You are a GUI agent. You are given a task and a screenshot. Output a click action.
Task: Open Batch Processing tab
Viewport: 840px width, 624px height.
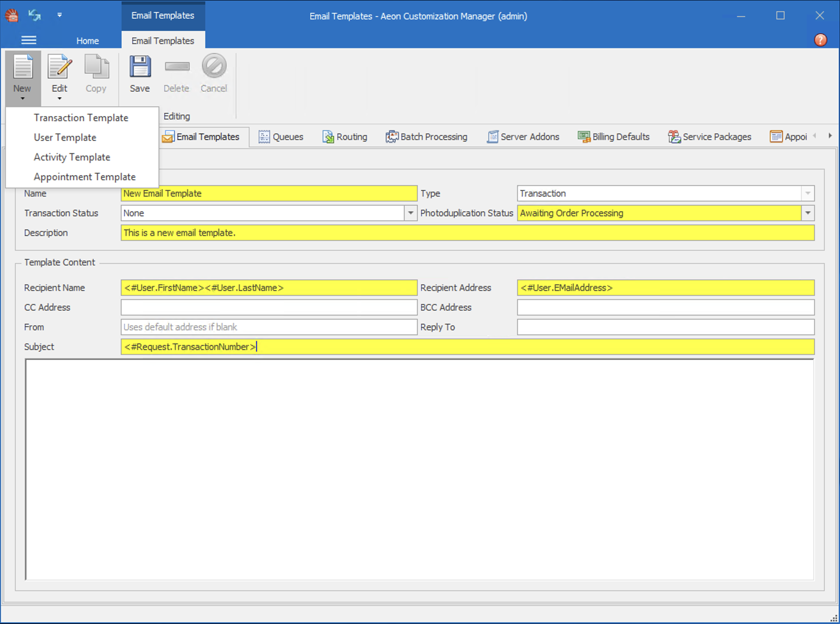coord(426,137)
